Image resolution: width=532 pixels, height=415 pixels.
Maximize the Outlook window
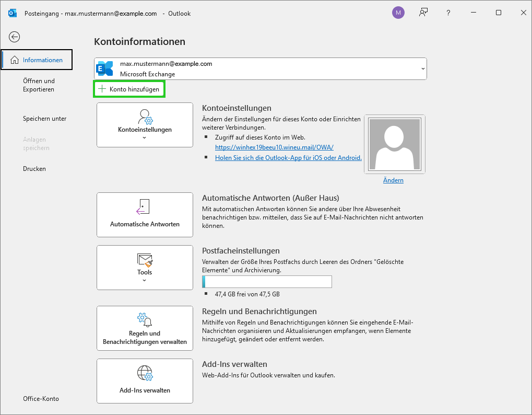[x=499, y=13]
